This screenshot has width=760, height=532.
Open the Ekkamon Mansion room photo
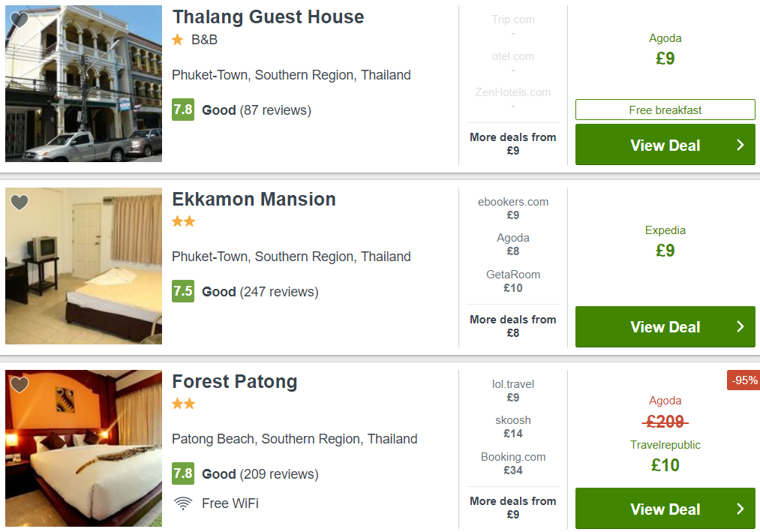tap(83, 266)
